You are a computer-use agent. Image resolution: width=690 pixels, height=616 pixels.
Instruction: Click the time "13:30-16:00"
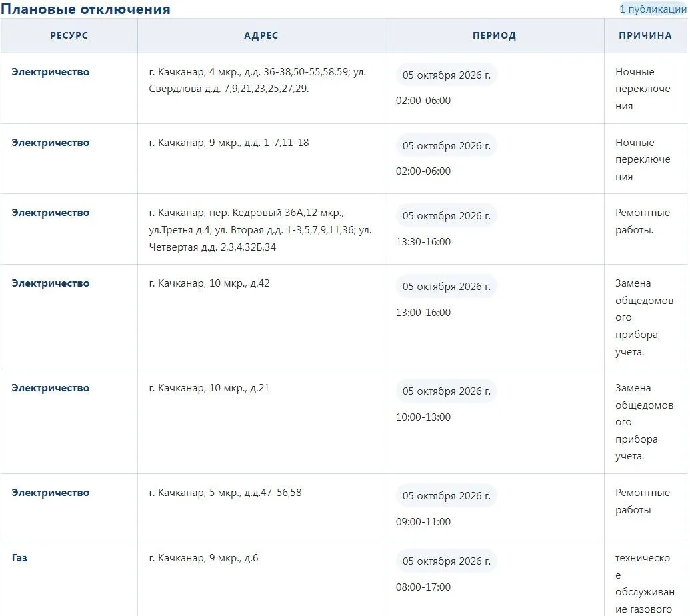tap(423, 242)
